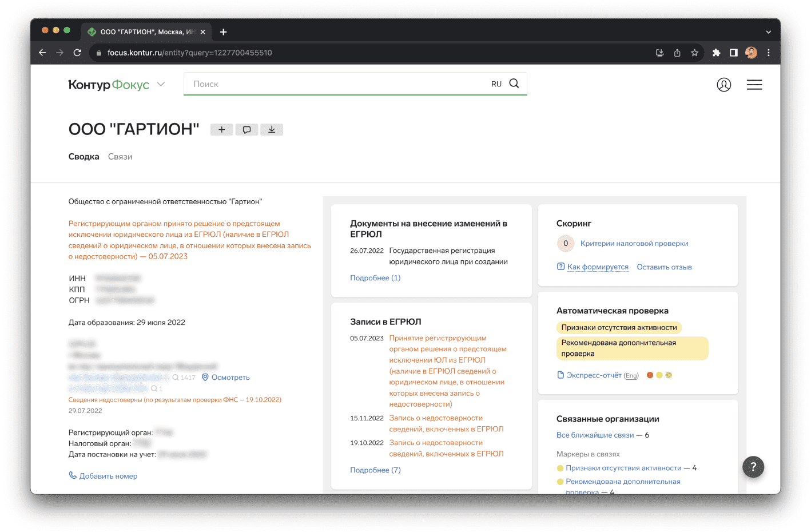Open the user profile icon
Image resolution: width=811 pixels, height=532 pixels.
click(723, 85)
